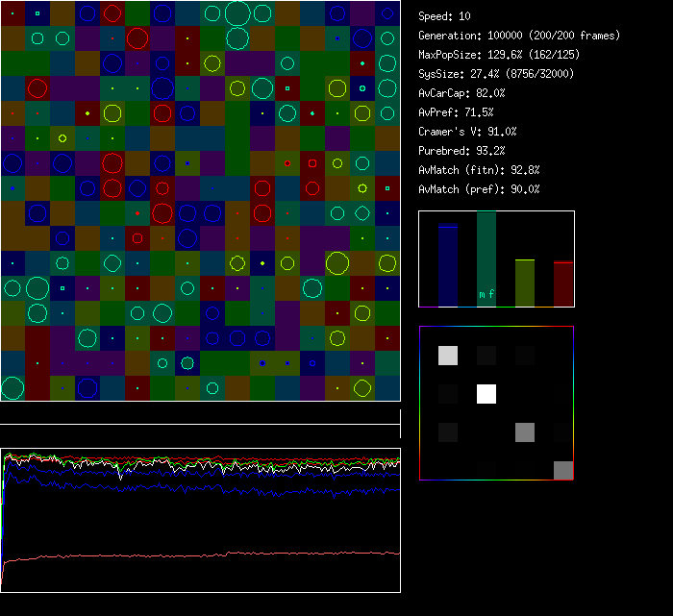Viewport: 673px width, 616px height.
Task: Pick the gray square in the matrix's bottom-right corner
Action: click(563, 470)
